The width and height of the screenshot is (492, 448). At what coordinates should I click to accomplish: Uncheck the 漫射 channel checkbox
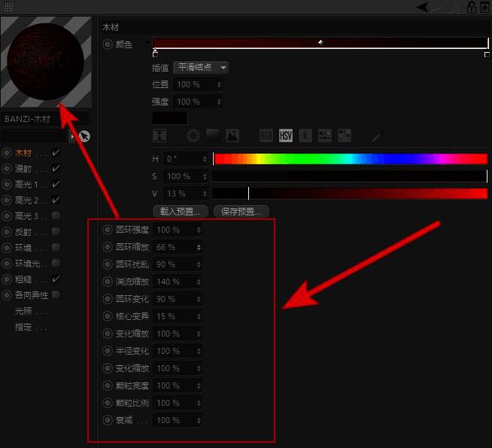click(x=56, y=168)
